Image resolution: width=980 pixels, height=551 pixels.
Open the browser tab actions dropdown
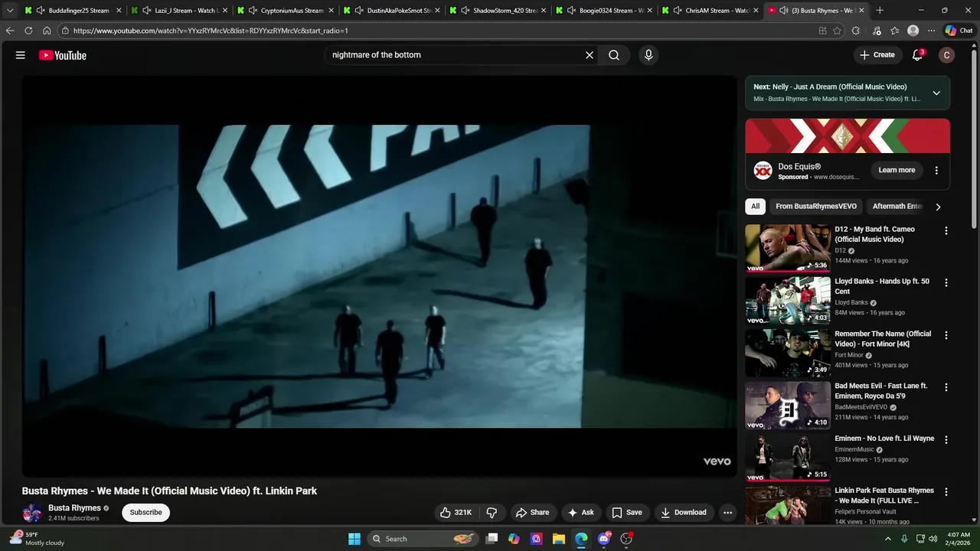pos(10,11)
